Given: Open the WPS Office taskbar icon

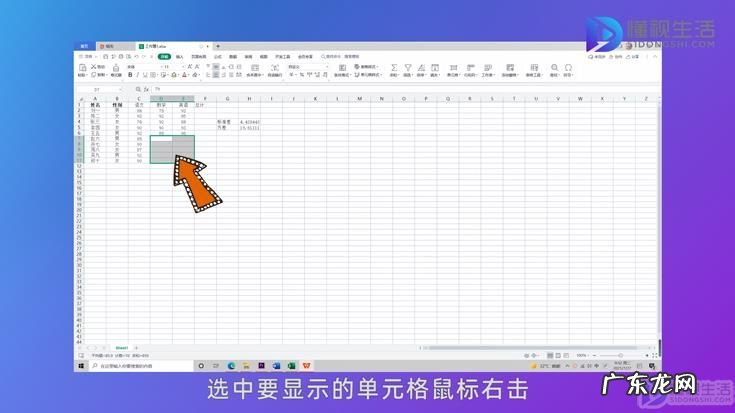Looking at the screenshot, I should point(307,366).
